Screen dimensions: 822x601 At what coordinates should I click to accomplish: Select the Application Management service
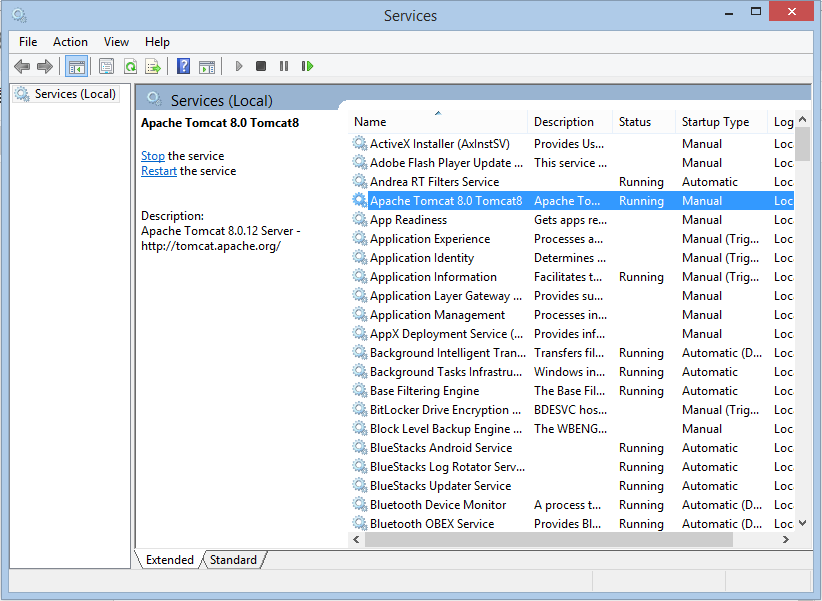pos(571,315)
